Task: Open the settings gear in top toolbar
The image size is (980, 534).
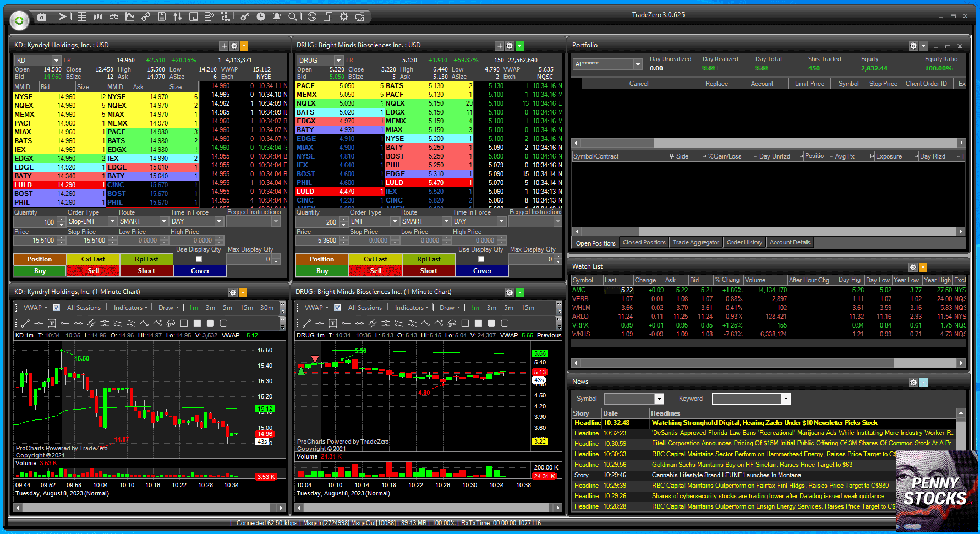Action: pos(344,17)
